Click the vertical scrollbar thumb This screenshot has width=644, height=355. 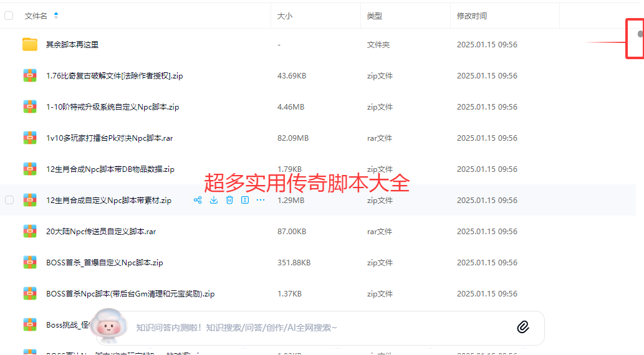pos(640,34)
